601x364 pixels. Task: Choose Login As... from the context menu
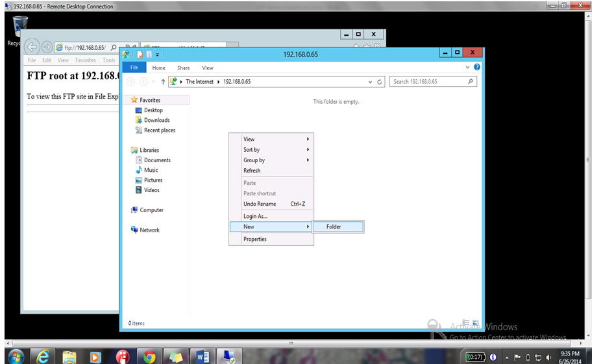pyautogui.click(x=271, y=216)
